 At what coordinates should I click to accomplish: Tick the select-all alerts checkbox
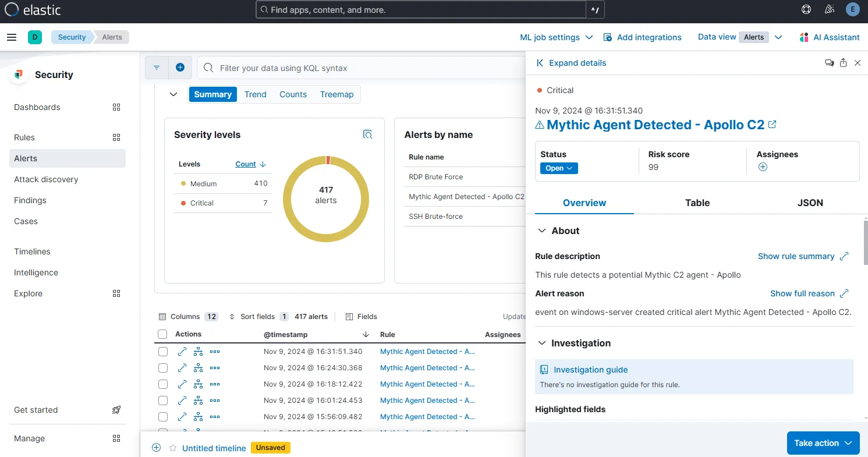coord(163,334)
